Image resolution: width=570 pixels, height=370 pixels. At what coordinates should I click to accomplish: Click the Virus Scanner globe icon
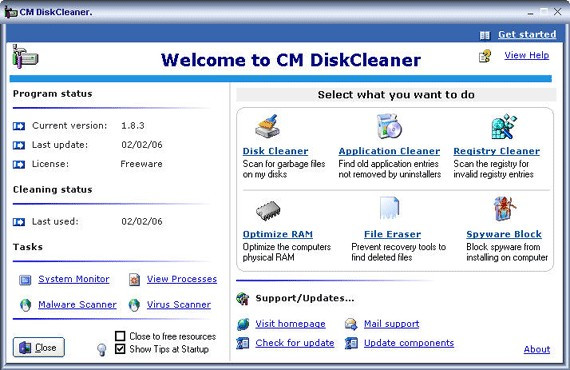point(134,305)
